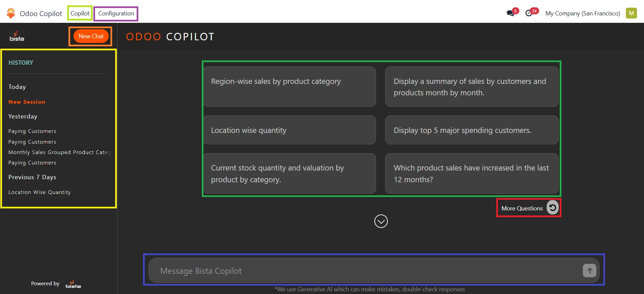The image size is (644, 294).
Task: Click the refresh icon beside More Questions
Action: click(x=552, y=207)
